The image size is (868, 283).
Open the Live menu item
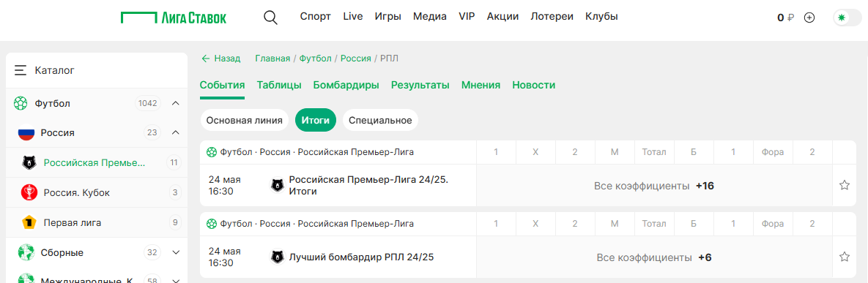click(352, 17)
